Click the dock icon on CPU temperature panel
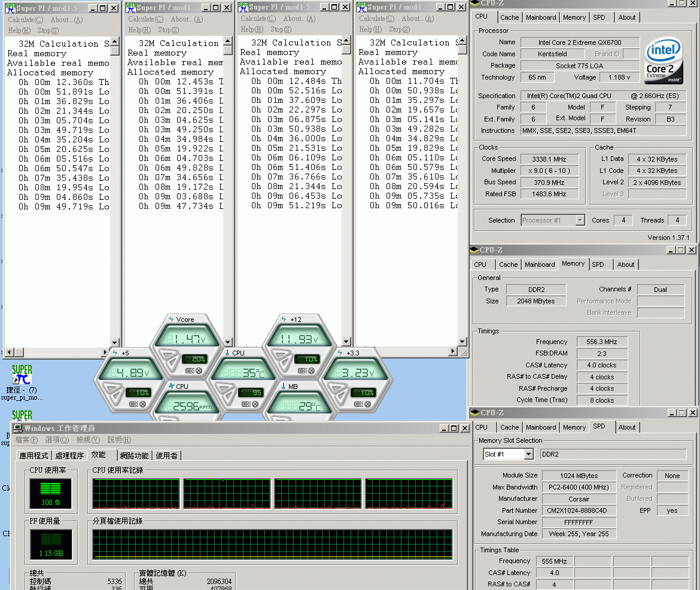700x590 pixels. click(x=246, y=404)
